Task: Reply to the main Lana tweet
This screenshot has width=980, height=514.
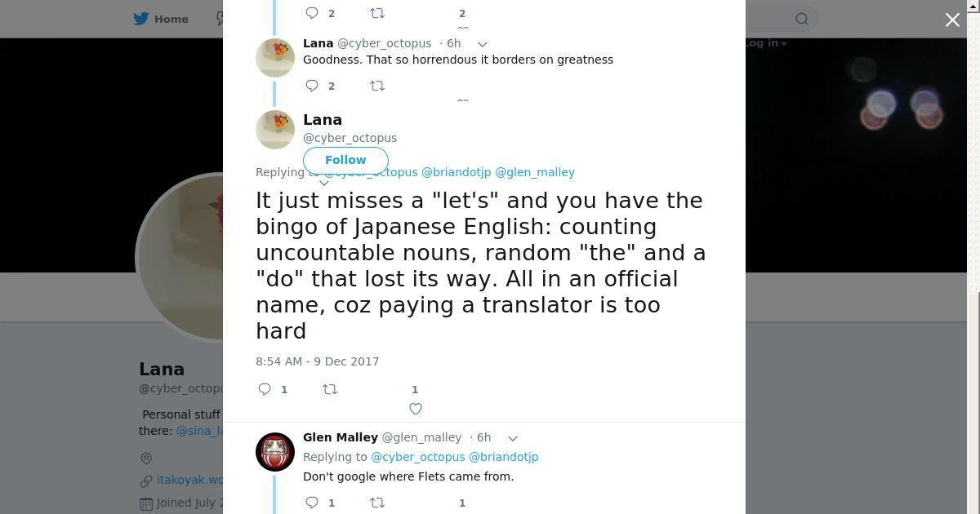Action: (265, 389)
